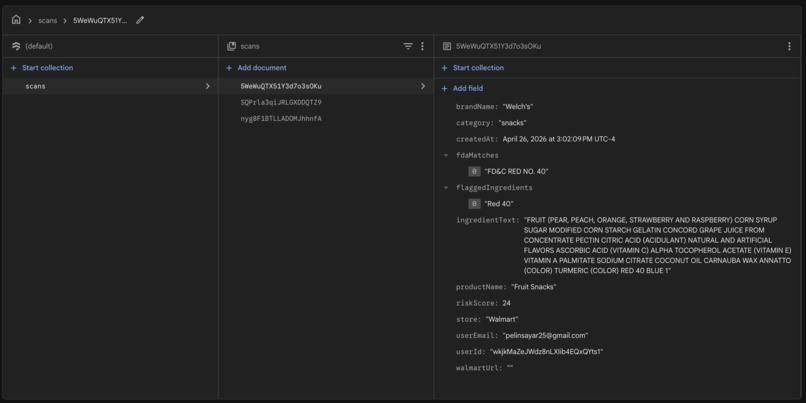The image size is (806, 403).
Task: Click the userId value
Action: (545, 352)
